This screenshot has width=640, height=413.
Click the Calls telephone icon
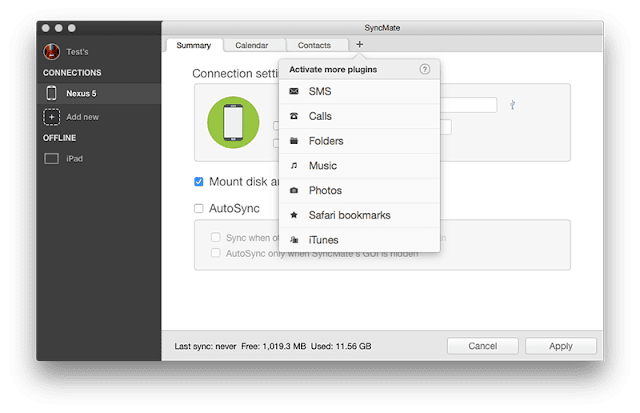point(294,117)
